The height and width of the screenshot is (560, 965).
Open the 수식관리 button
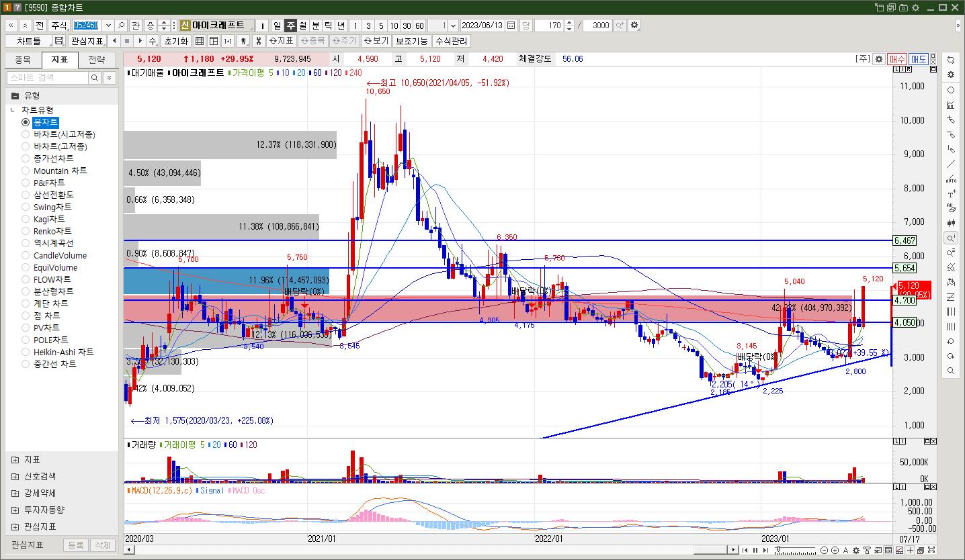(451, 41)
